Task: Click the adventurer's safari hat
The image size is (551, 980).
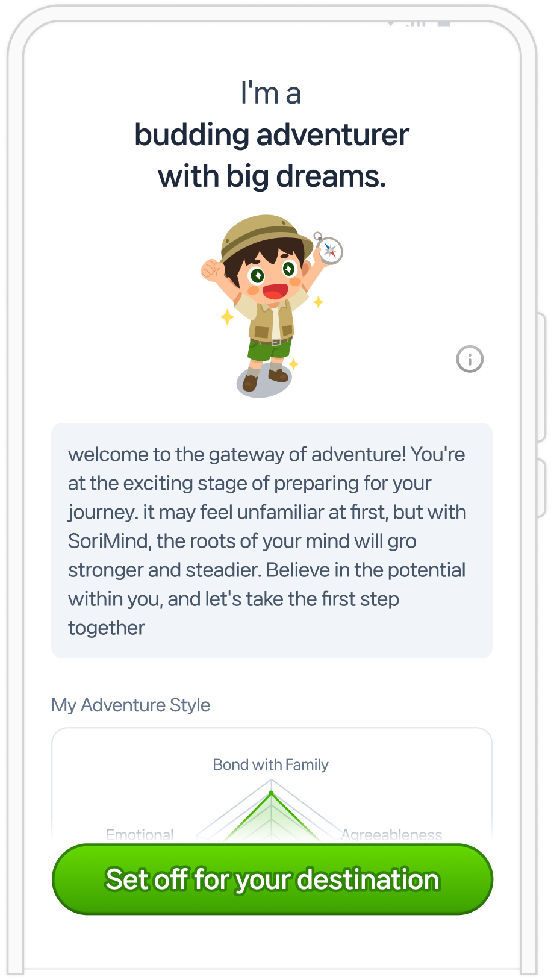Action: pos(265,236)
